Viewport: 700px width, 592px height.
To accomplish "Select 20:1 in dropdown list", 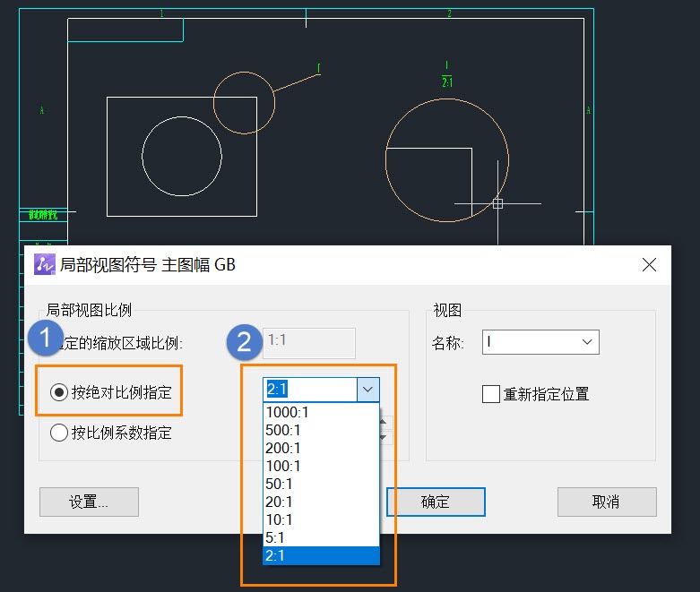I will [x=321, y=502].
